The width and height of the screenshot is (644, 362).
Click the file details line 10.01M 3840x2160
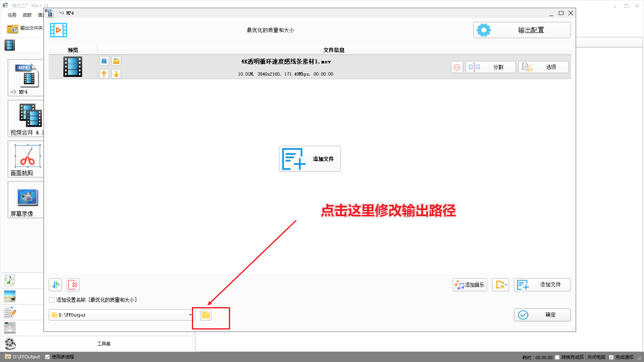tap(285, 74)
